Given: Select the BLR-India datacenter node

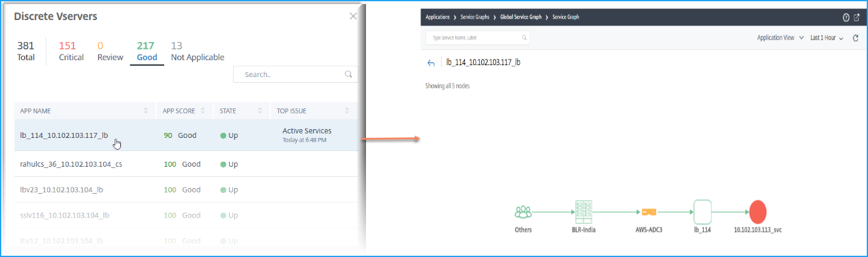Looking at the screenshot, I should coord(583,213).
